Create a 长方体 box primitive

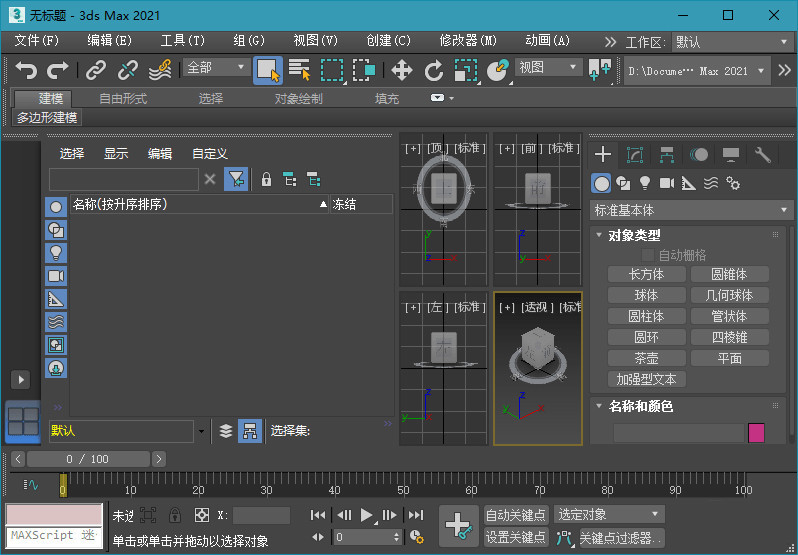coord(646,274)
